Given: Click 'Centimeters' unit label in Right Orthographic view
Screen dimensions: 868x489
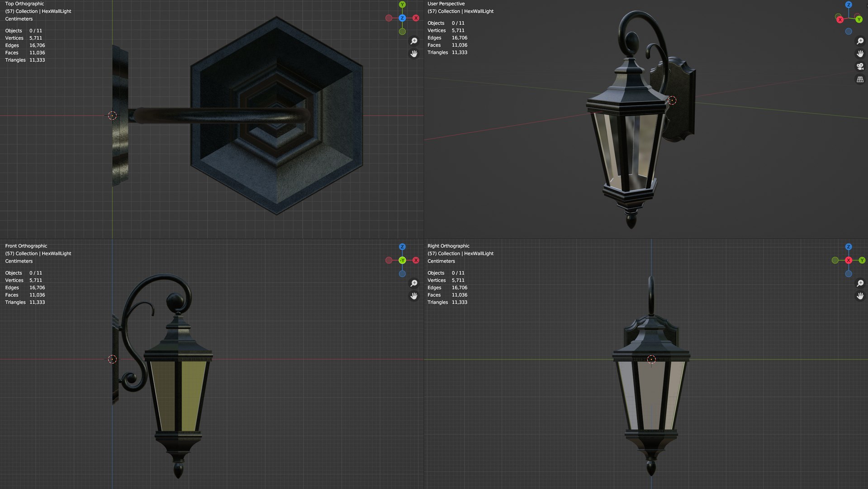Looking at the screenshot, I should [441, 261].
